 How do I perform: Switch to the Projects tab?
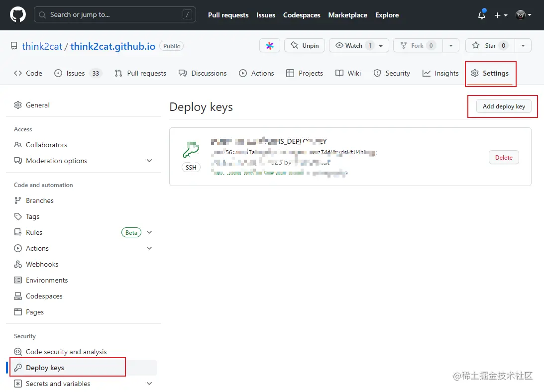(x=305, y=73)
